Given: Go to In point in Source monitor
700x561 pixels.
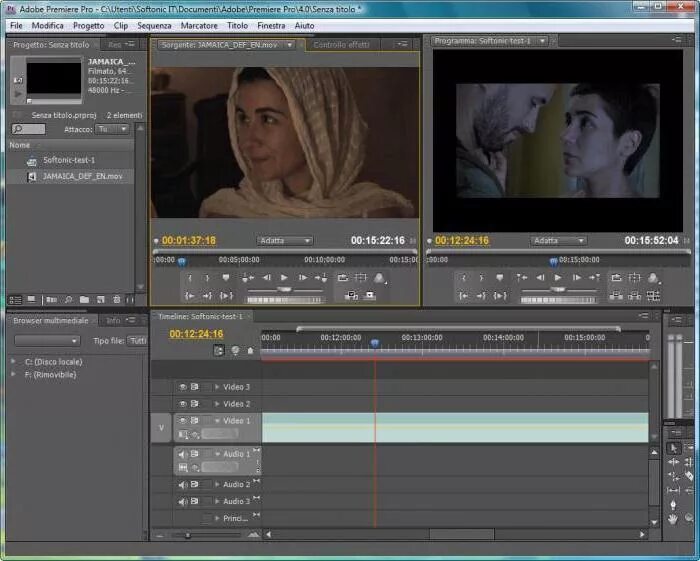Looking at the screenshot, I should (190, 295).
